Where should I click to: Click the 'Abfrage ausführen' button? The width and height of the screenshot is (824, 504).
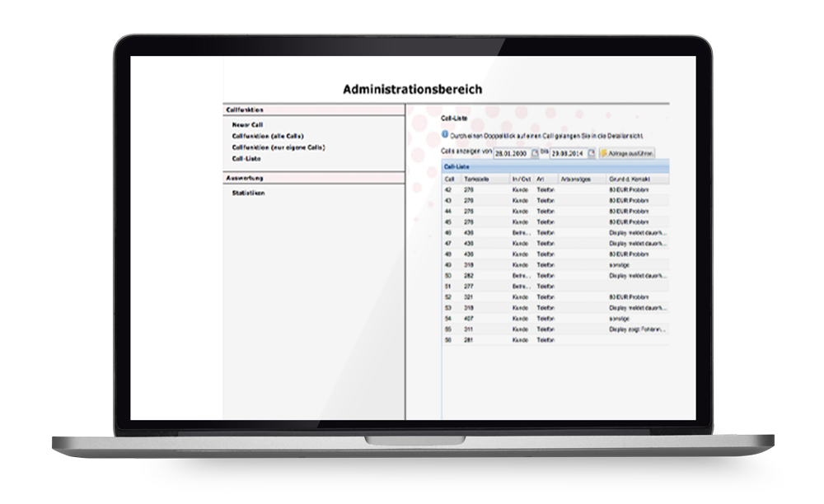point(628,153)
